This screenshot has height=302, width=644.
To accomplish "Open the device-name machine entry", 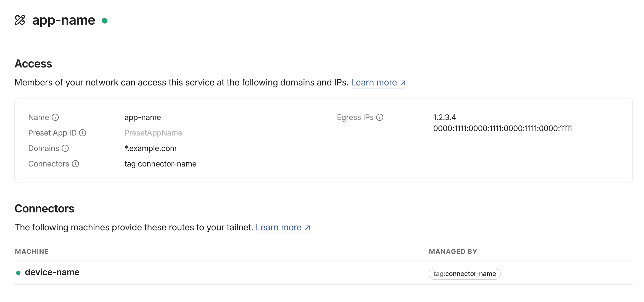I will tap(52, 272).
